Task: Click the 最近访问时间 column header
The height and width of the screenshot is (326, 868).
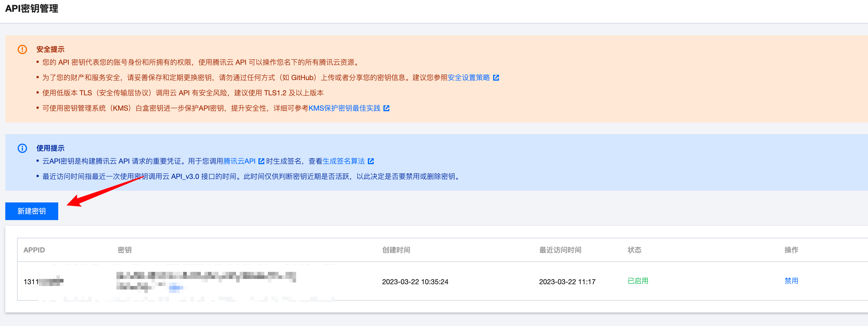Action: tap(560, 250)
